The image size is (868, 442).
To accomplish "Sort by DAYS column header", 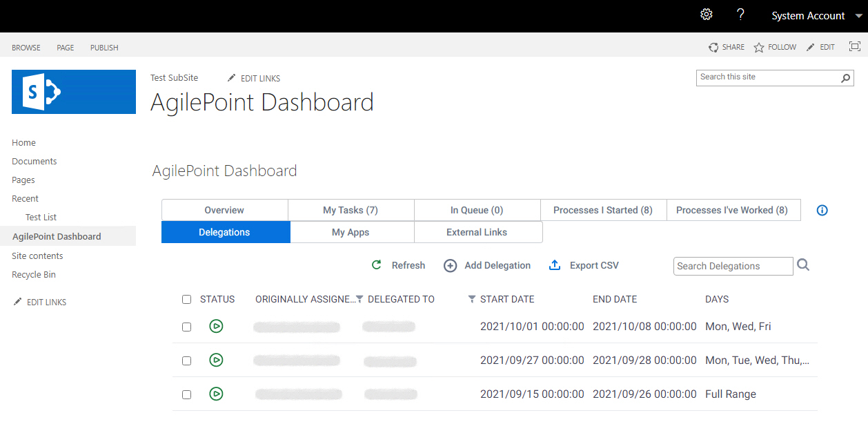I will pyautogui.click(x=717, y=299).
